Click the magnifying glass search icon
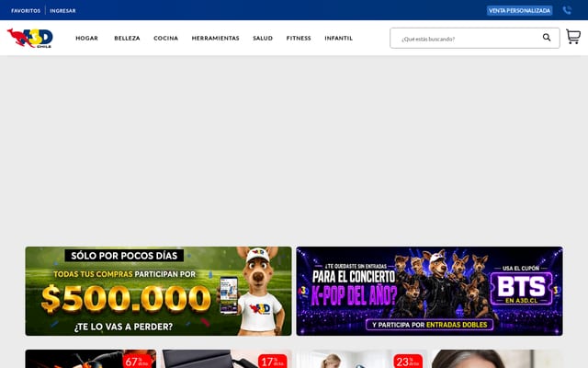Image resolution: width=588 pixels, height=368 pixels. pos(547,38)
